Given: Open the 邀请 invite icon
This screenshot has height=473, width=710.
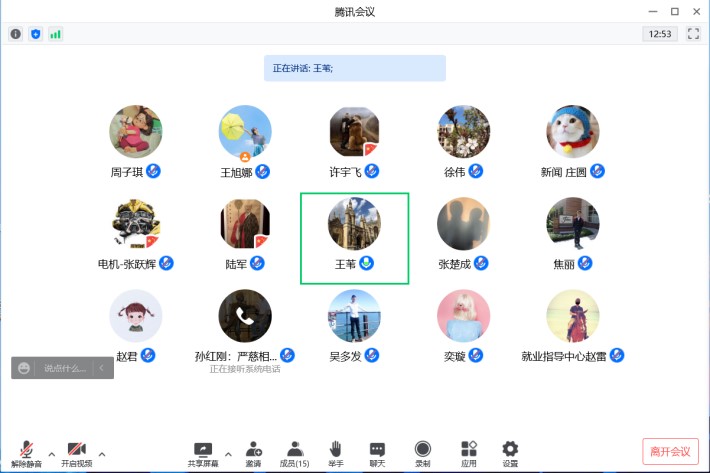Looking at the screenshot, I should (253, 452).
